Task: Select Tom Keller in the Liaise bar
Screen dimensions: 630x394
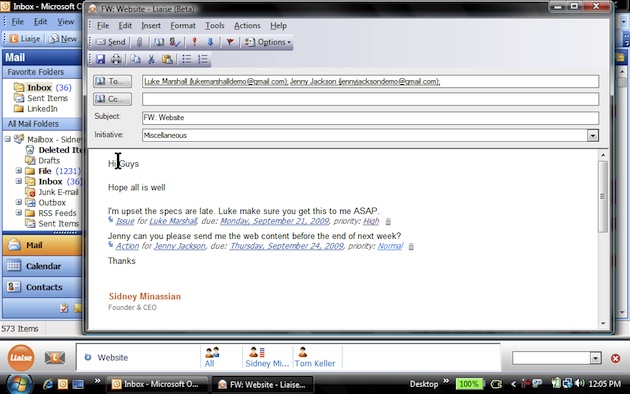Action: (315, 357)
